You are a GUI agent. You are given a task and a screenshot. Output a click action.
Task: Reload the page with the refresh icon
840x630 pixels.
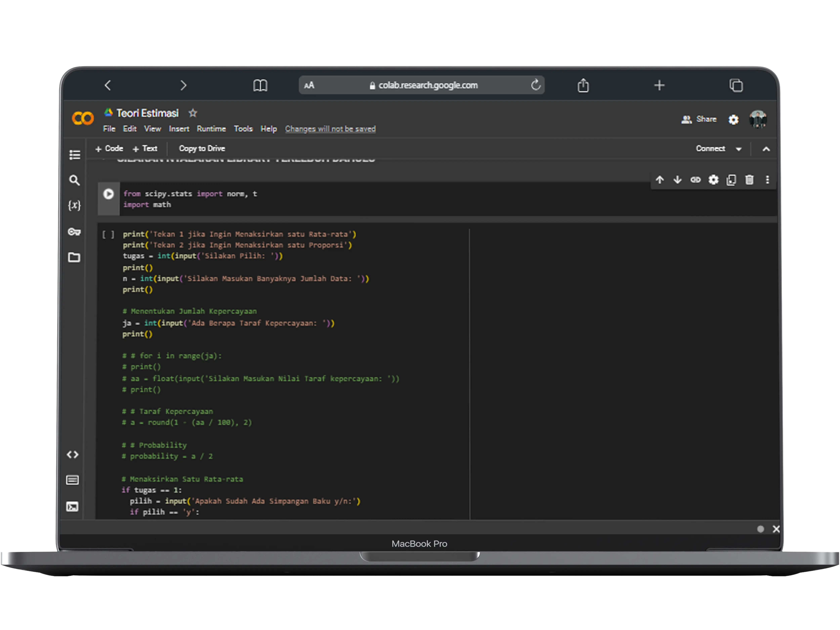click(x=535, y=85)
